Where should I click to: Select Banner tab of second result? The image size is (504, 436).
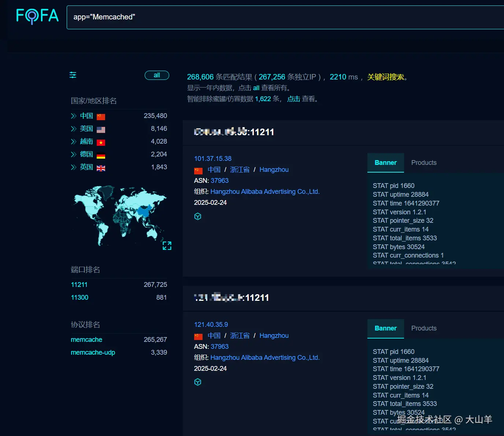386,328
